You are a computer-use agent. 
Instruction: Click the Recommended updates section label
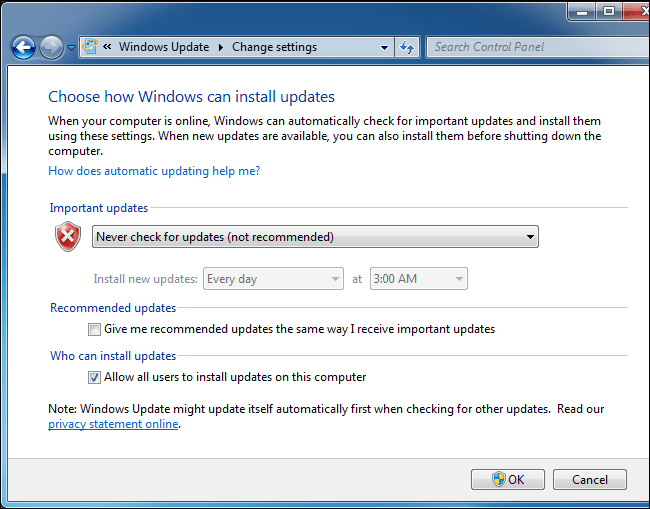(x=113, y=308)
